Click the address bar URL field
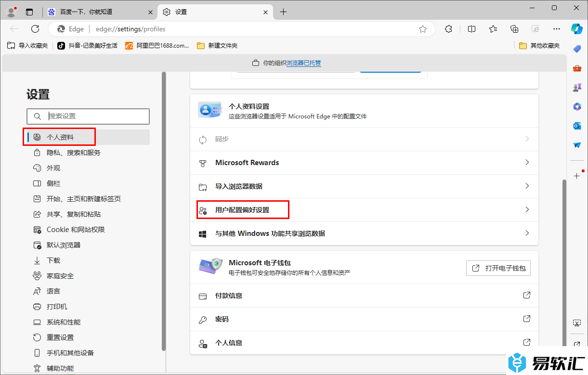Viewport: 588px width, 375px height. [x=241, y=29]
